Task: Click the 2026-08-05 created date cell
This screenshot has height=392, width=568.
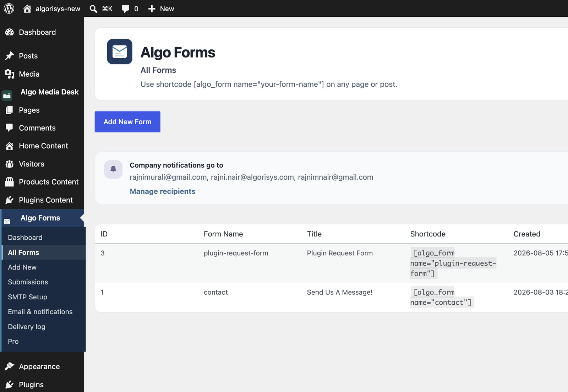Action: pos(540,253)
